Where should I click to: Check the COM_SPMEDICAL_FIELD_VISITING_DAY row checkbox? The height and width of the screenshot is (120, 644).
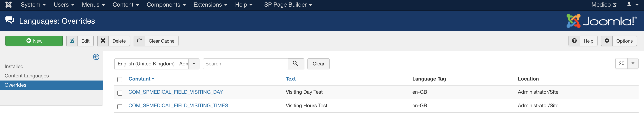[x=120, y=93]
